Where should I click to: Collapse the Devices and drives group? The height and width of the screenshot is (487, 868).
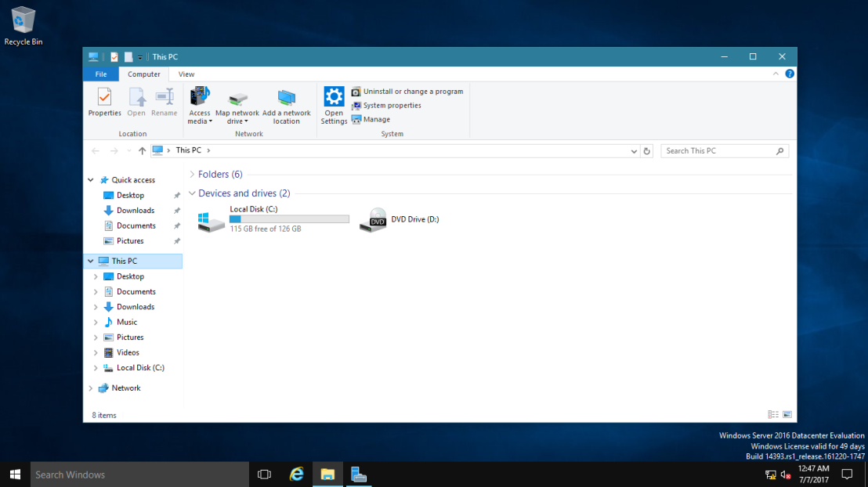(x=193, y=193)
